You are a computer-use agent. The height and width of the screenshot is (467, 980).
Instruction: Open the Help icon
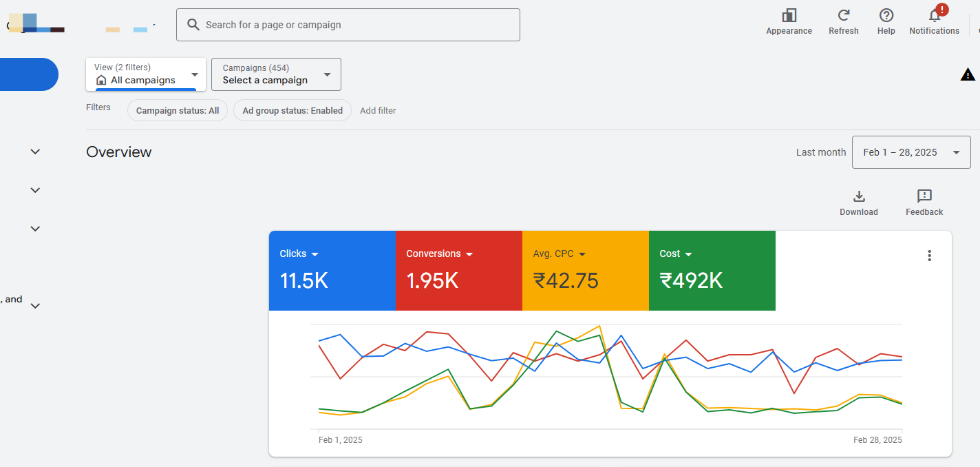(x=886, y=15)
